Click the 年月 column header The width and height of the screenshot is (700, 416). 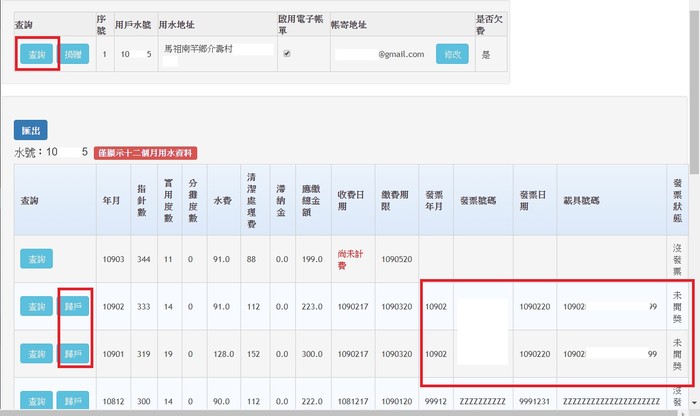click(112, 201)
